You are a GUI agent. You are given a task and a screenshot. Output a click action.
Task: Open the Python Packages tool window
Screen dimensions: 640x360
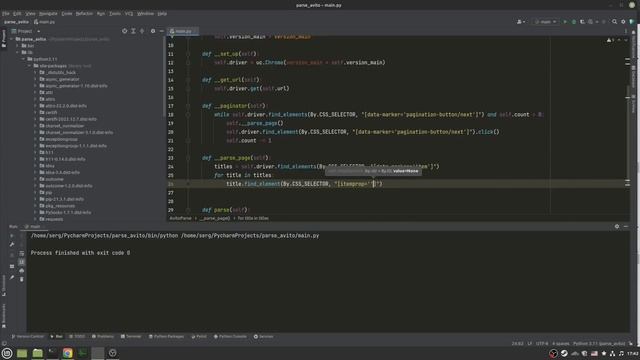pyautogui.click(x=166, y=337)
